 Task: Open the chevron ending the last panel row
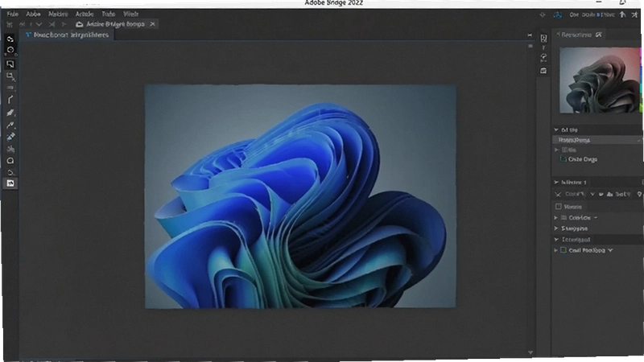tap(610, 250)
